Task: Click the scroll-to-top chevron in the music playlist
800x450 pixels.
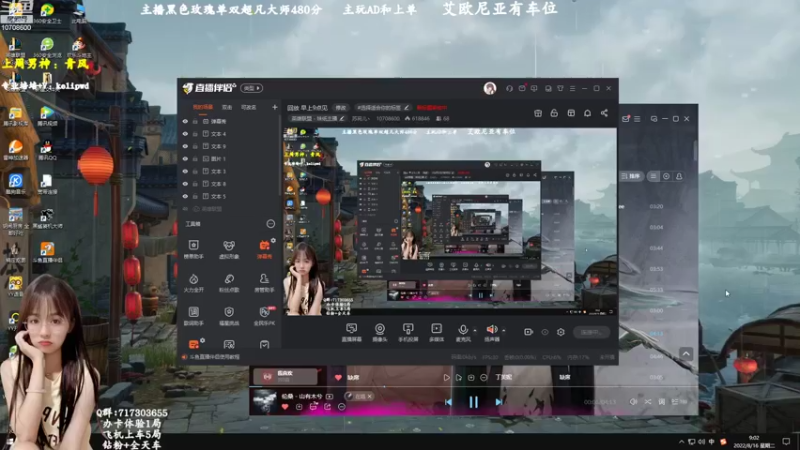Action: tap(686, 354)
